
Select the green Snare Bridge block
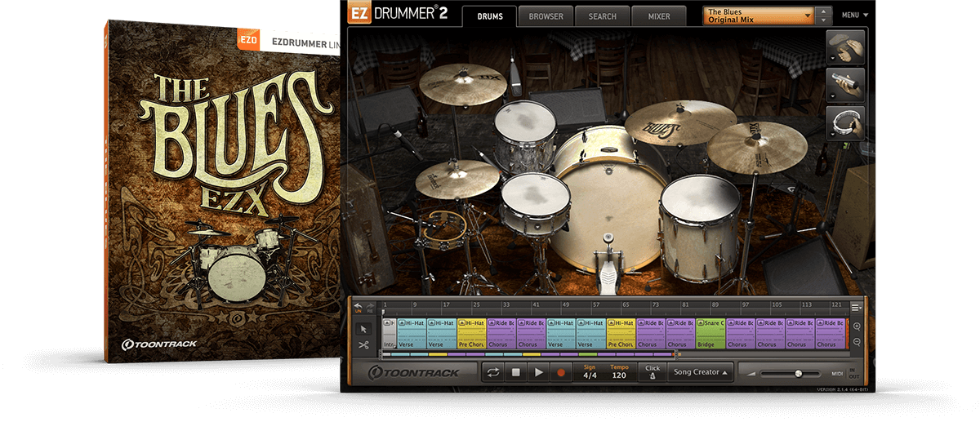(x=710, y=334)
